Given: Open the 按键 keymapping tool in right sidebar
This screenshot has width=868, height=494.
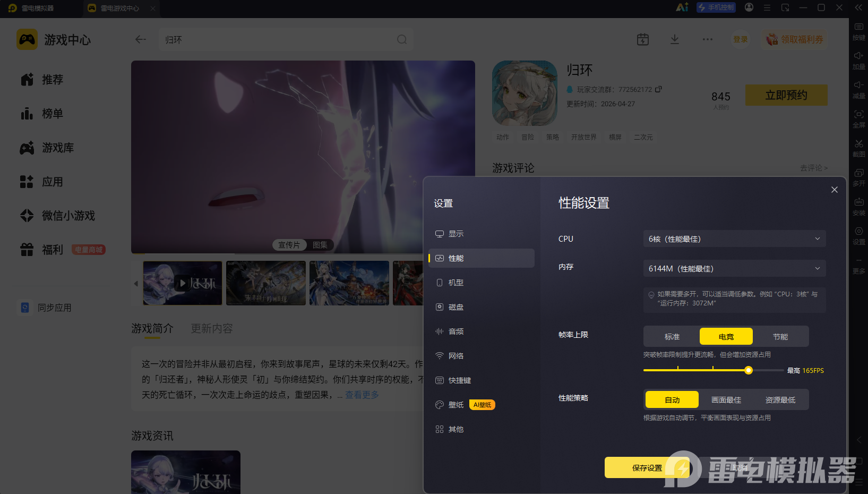Looking at the screenshot, I should click(x=858, y=31).
